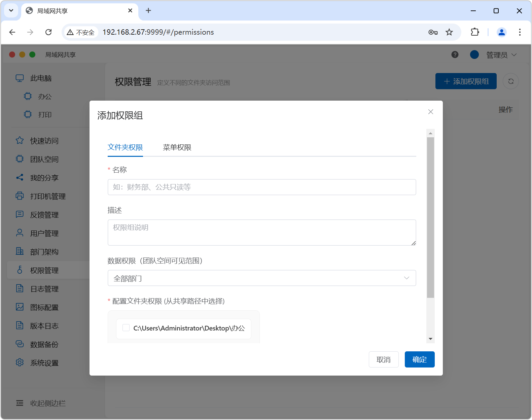This screenshot has height=420, width=532.
Task: Open browser extensions puzzle icon
Action: 475,32
